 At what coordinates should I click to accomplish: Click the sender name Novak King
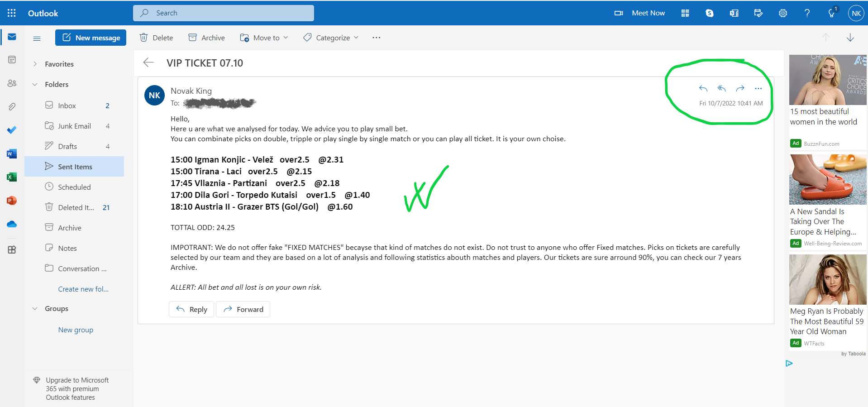click(191, 91)
